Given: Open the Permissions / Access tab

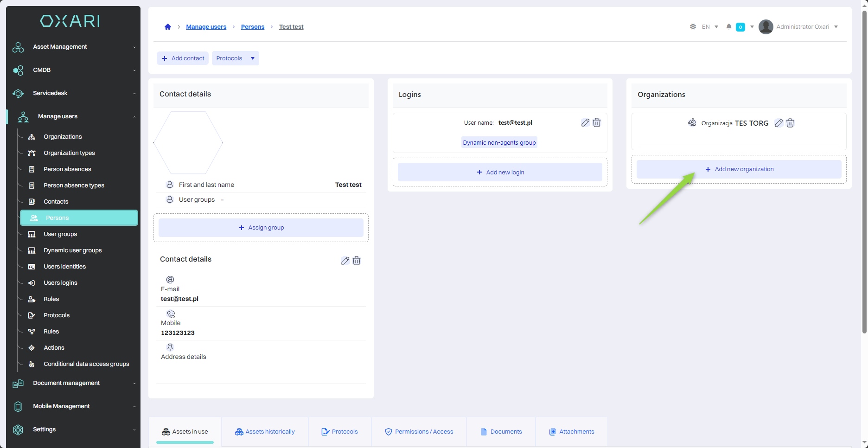Looking at the screenshot, I should 419,432.
